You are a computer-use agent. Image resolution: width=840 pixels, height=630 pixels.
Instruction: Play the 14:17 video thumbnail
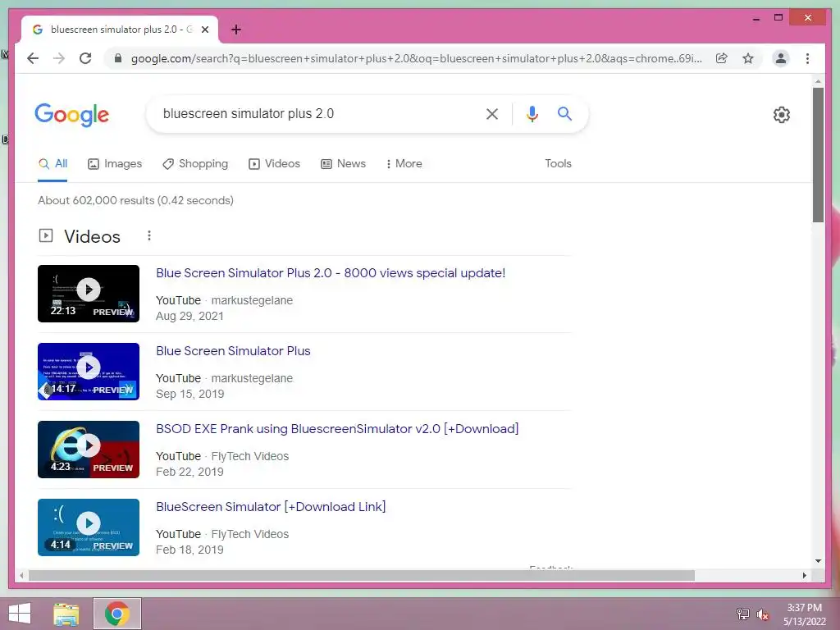click(x=89, y=372)
